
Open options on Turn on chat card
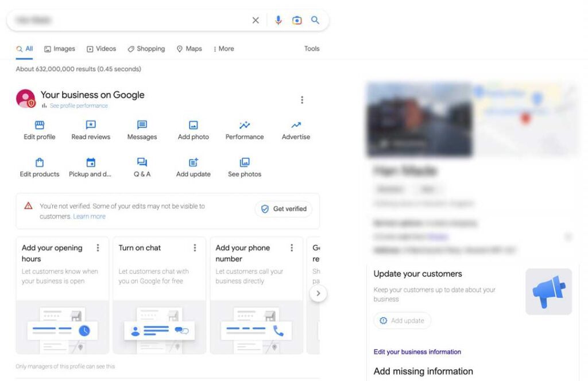195,248
